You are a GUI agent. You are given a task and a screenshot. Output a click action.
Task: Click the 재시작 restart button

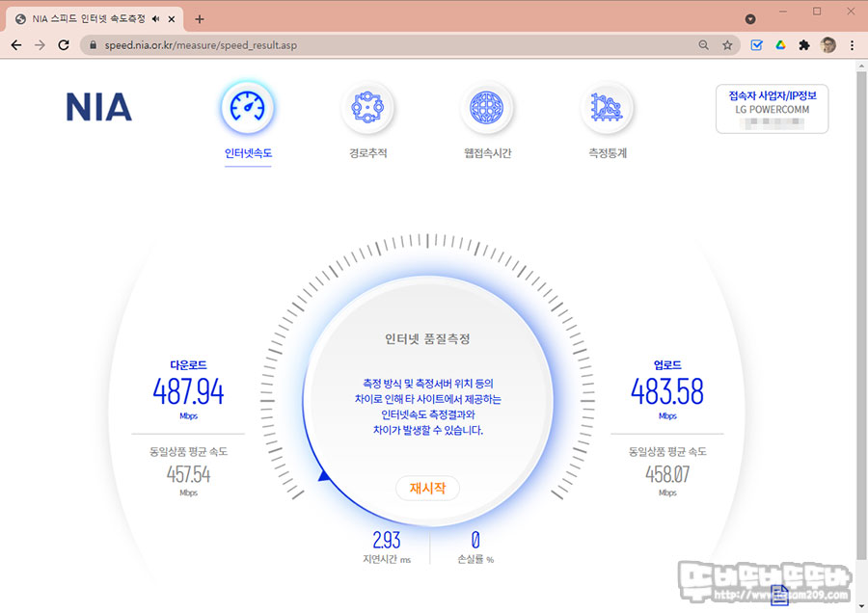pyautogui.click(x=427, y=488)
